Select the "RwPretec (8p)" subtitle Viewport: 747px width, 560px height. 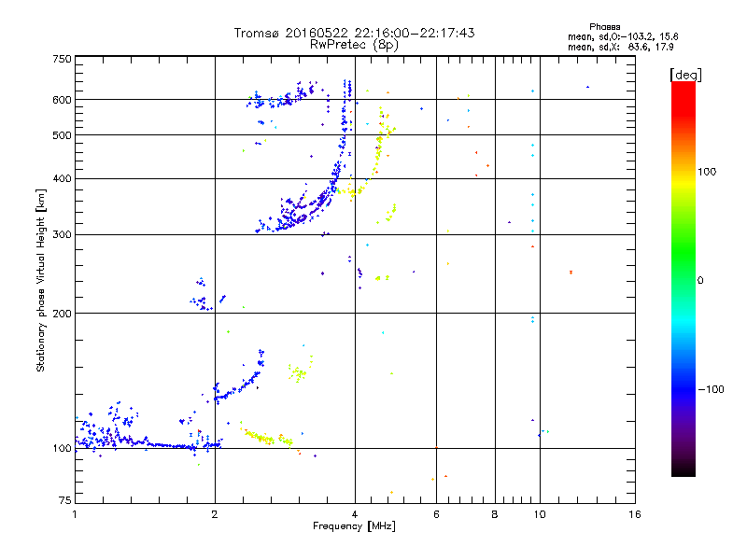354,45
